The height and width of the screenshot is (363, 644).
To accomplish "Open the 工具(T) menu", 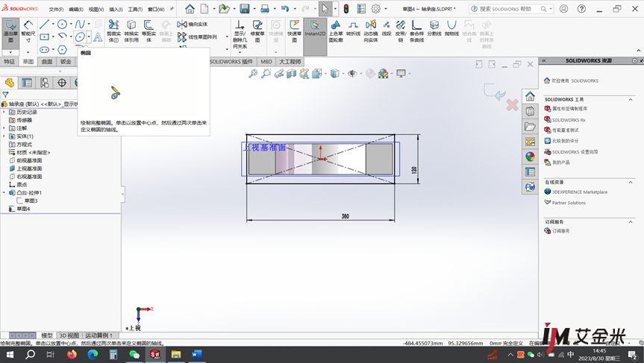I will tap(135, 9).
